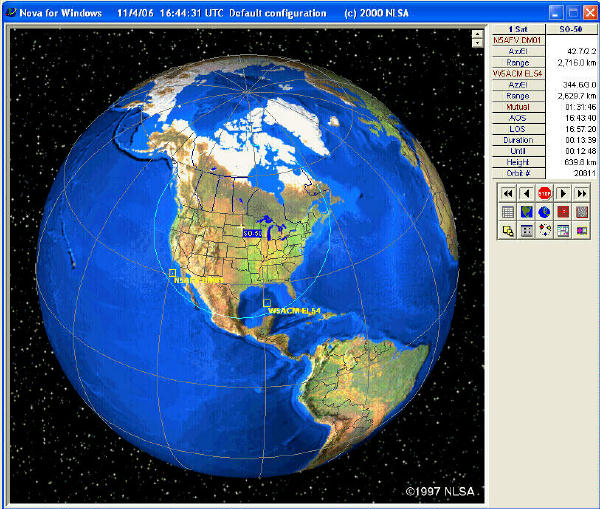The width and height of the screenshot is (600, 509).
Task: Click the '1 Sat' header cell
Action: point(518,29)
